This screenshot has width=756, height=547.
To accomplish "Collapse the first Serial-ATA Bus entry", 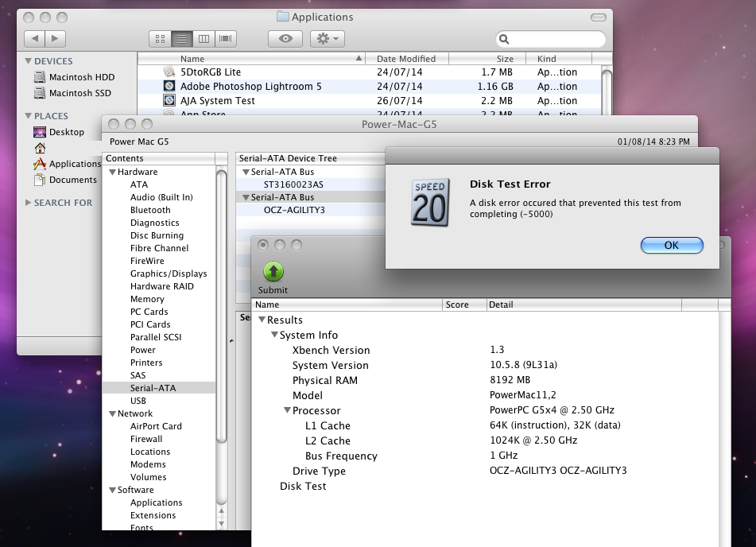I will pos(246,173).
